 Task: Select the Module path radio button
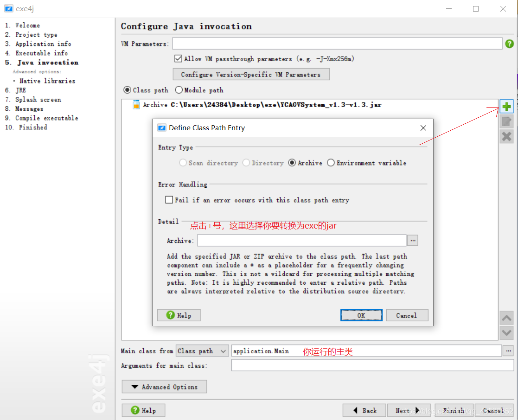tap(179, 90)
